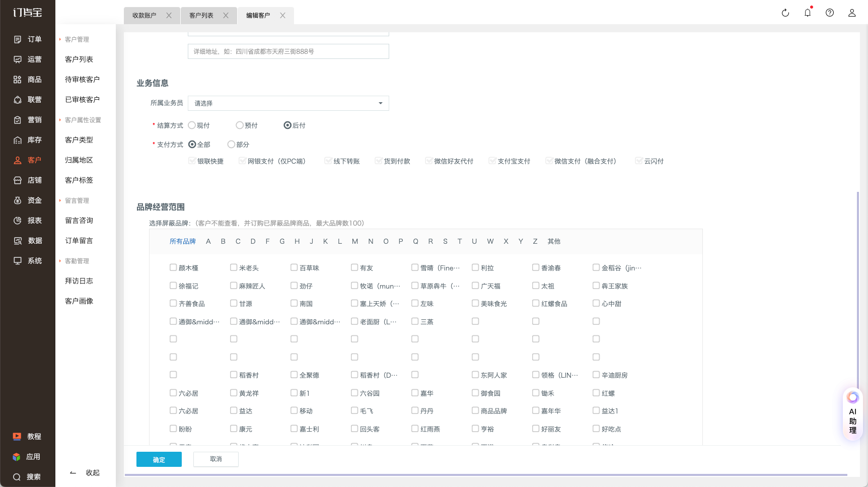The image size is (868, 487).
Task: Open 客户列表 in the submenu
Action: point(79,59)
